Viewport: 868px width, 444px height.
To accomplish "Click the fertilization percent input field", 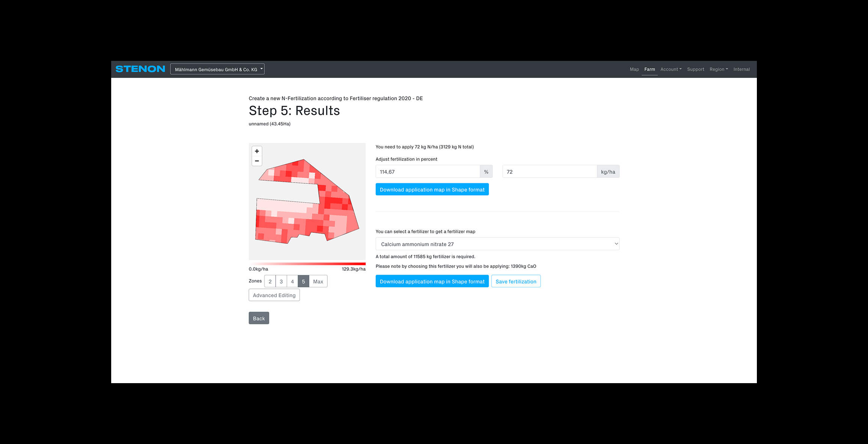I will (x=428, y=172).
